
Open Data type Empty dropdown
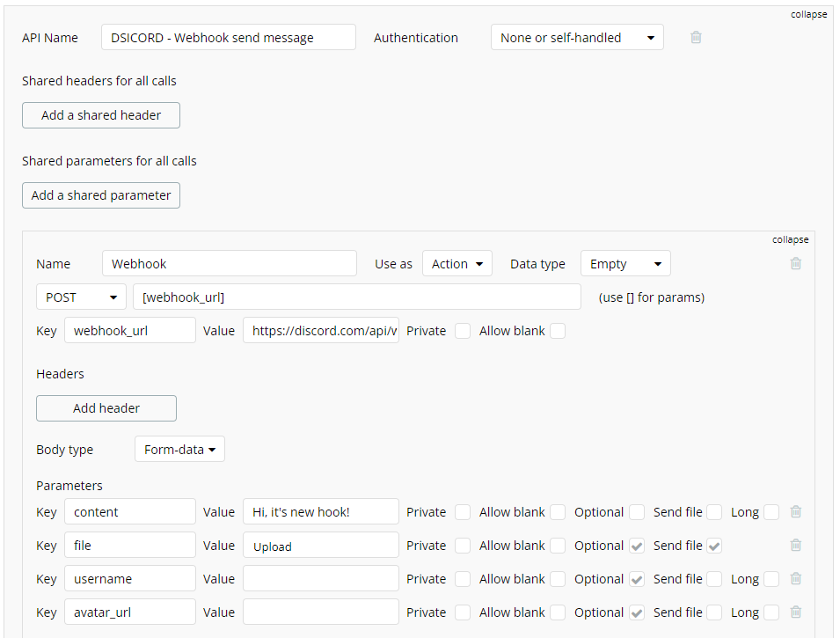point(625,264)
